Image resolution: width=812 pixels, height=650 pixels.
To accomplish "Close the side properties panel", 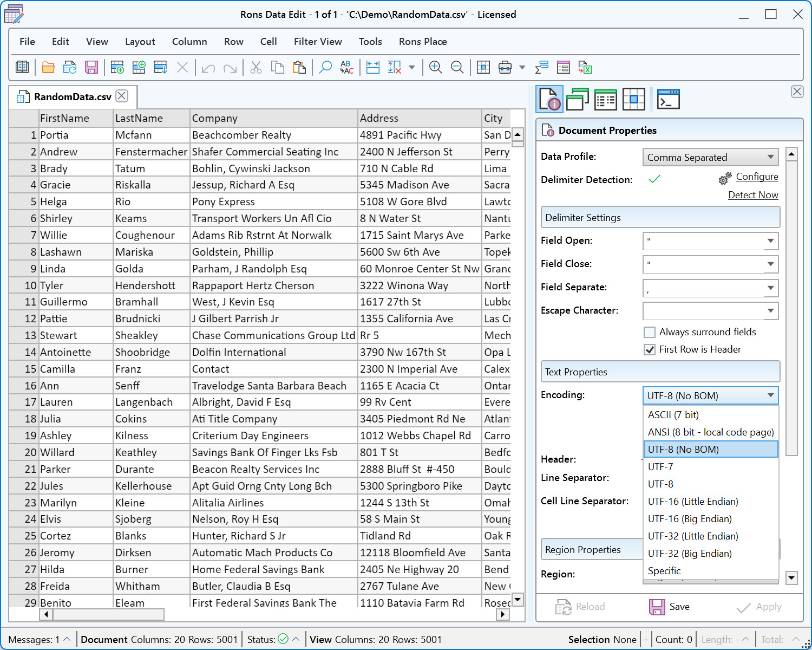I will coord(797,92).
